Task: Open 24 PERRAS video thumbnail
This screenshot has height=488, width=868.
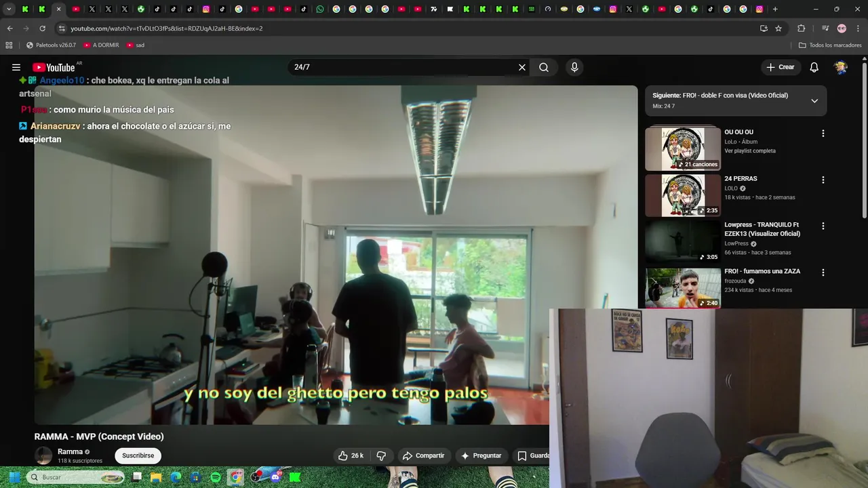Action: [683, 195]
